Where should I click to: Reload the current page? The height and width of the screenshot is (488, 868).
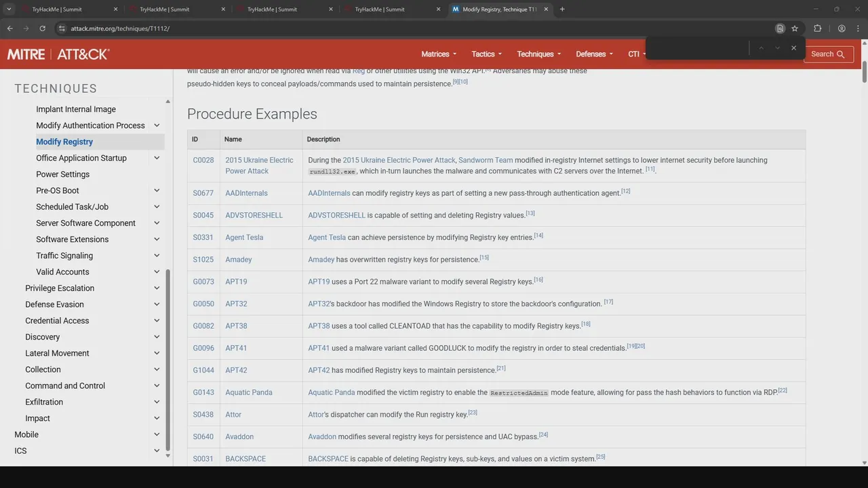pyautogui.click(x=42, y=28)
